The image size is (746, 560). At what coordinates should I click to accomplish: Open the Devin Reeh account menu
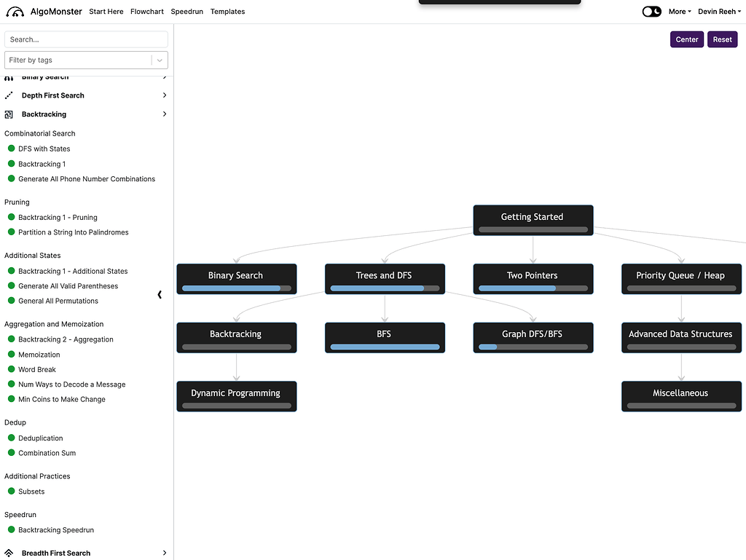point(719,12)
